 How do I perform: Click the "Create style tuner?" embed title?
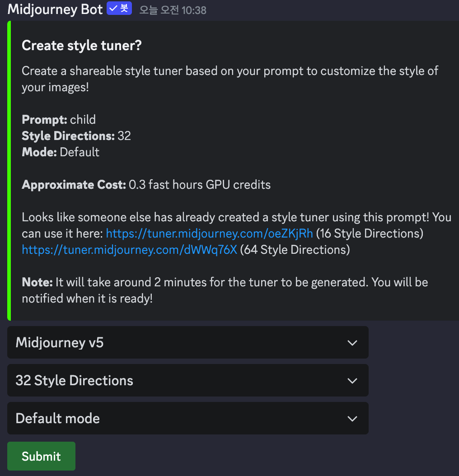pyautogui.click(x=82, y=46)
